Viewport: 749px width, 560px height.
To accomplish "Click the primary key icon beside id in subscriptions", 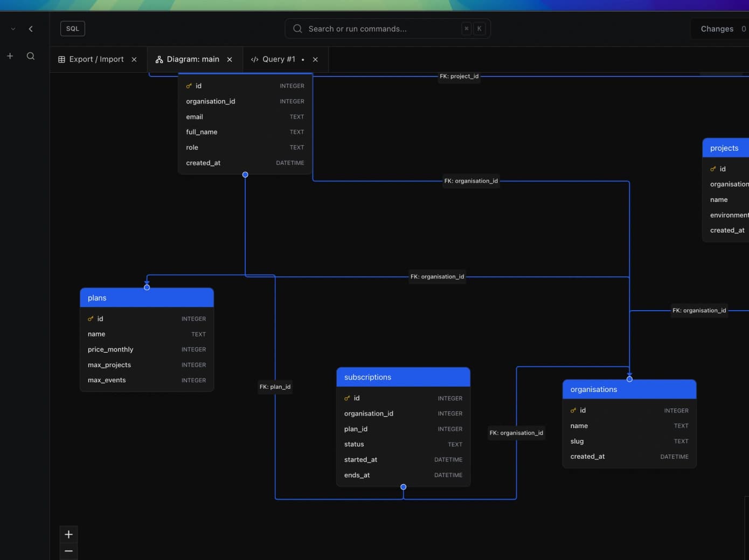I will click(x=347, y=398).
